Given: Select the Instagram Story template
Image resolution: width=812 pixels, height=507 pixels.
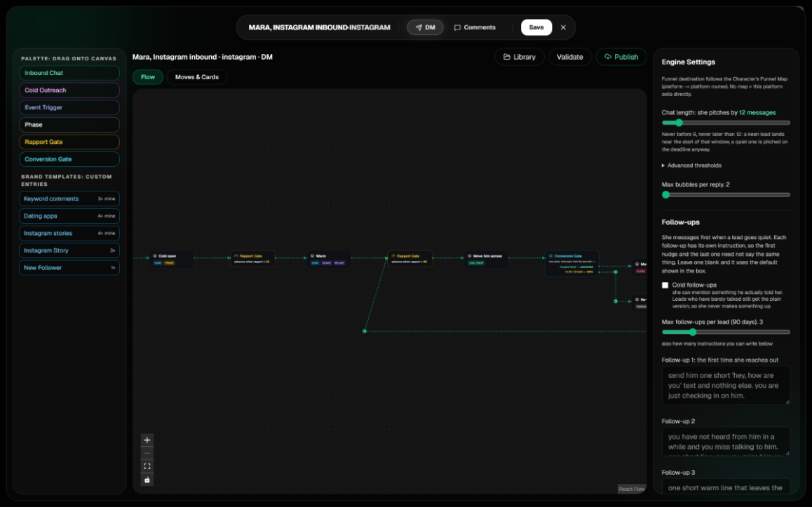Looking at the screenshot, I should pos(69,250).
